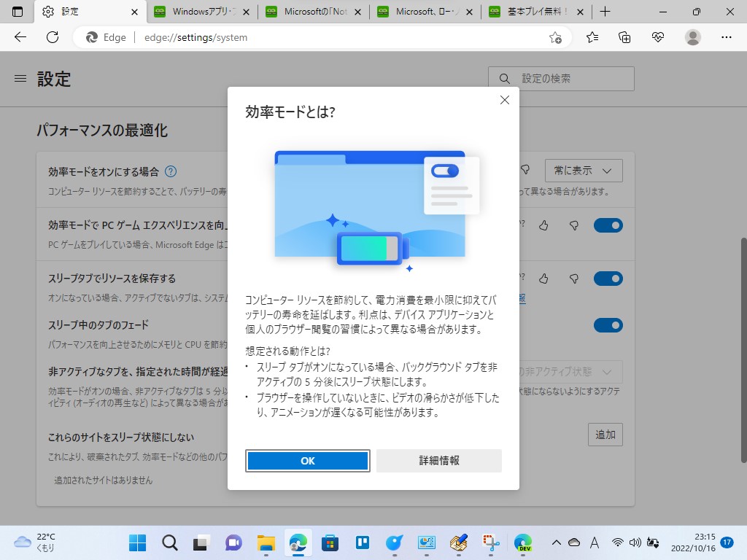Viewport: 747px width, 560px height.
Task: Open the Edge profile avatar icon
Action: click(692, 37)
